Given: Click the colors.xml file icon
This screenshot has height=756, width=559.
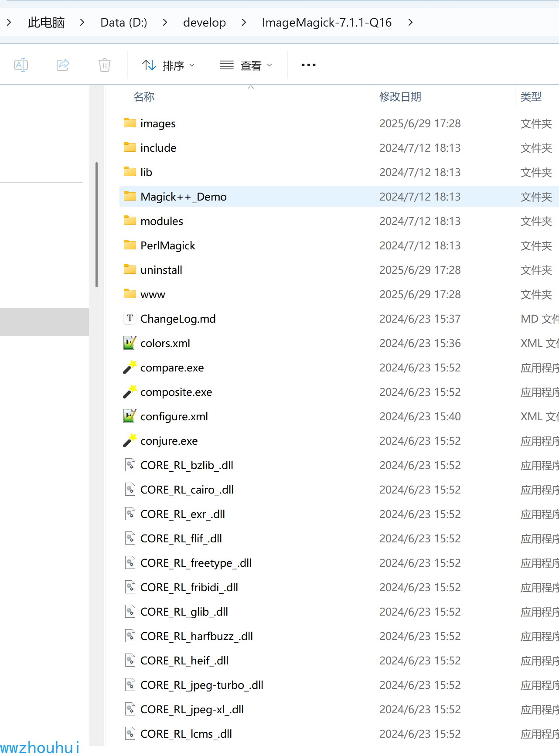Looking at the screenshot, I should click(130, 343).
